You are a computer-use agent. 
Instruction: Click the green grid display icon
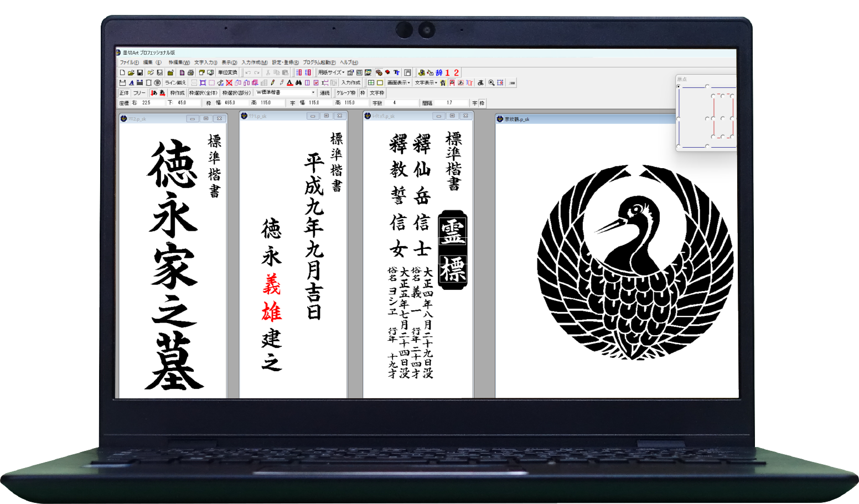point(371,83)
